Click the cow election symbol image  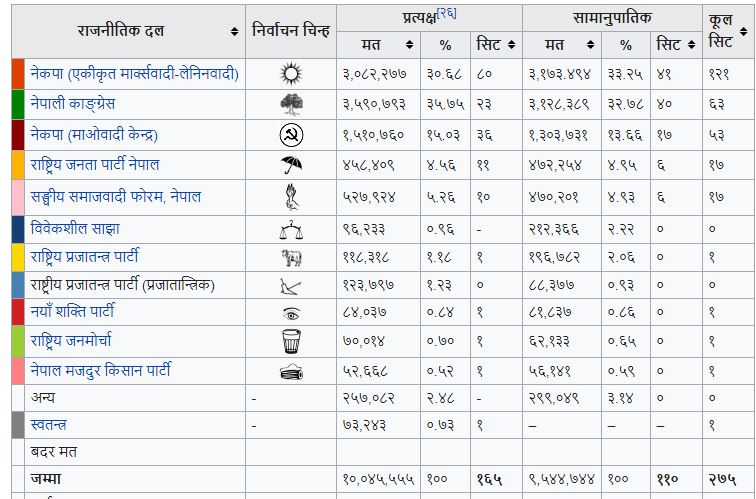coord(291,258)
